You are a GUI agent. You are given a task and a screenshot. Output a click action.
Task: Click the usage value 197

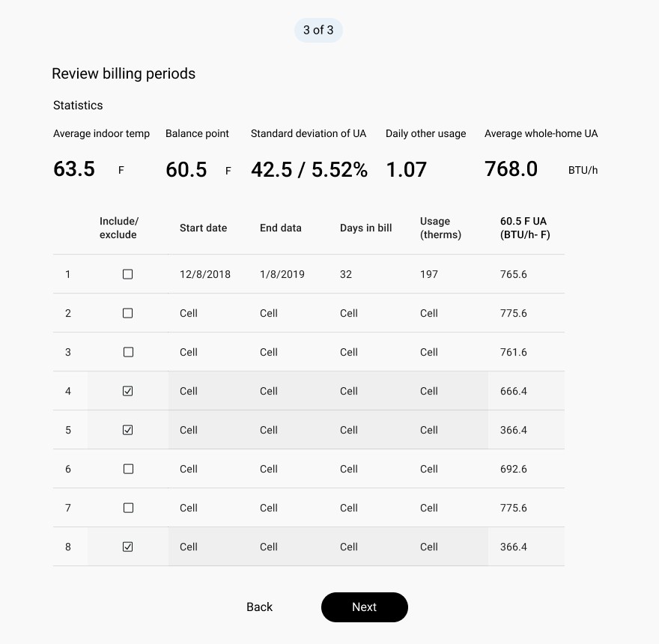(x=428, y=274)
